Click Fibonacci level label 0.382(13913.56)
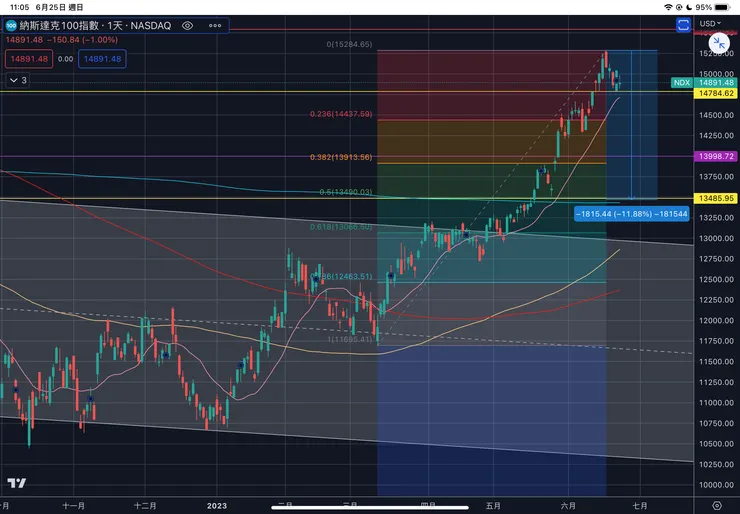 coord(341,157)
